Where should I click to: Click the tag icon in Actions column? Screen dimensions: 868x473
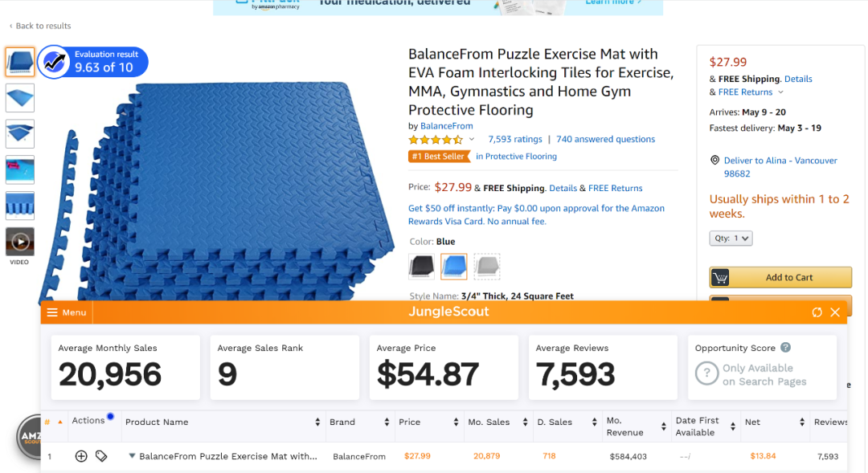pyautogui.click(x=101, y=456)
